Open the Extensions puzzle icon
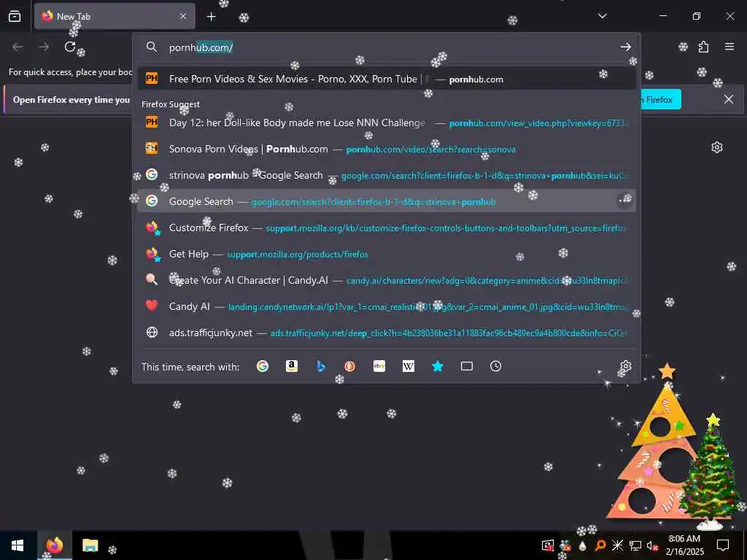 click(704, 47)
